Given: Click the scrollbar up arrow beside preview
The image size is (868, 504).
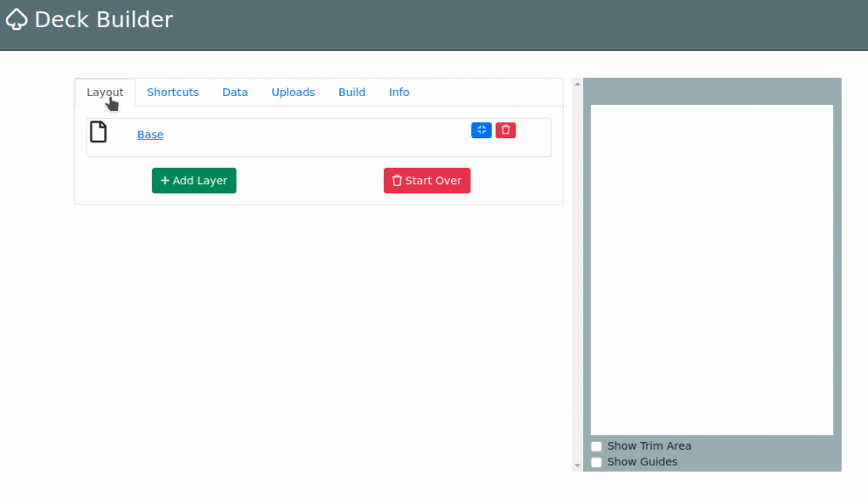Looking at the screenshot, I should point(577,84).
